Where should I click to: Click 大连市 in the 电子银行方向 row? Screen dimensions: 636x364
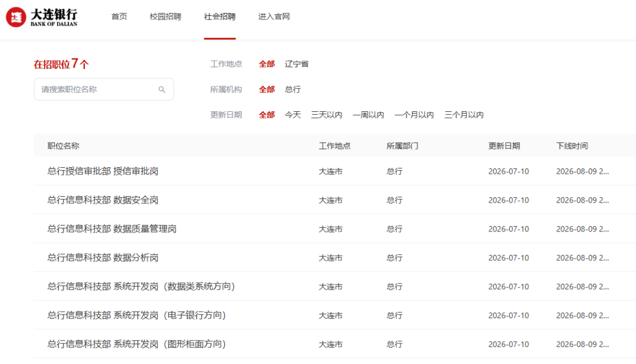(330, 316)
